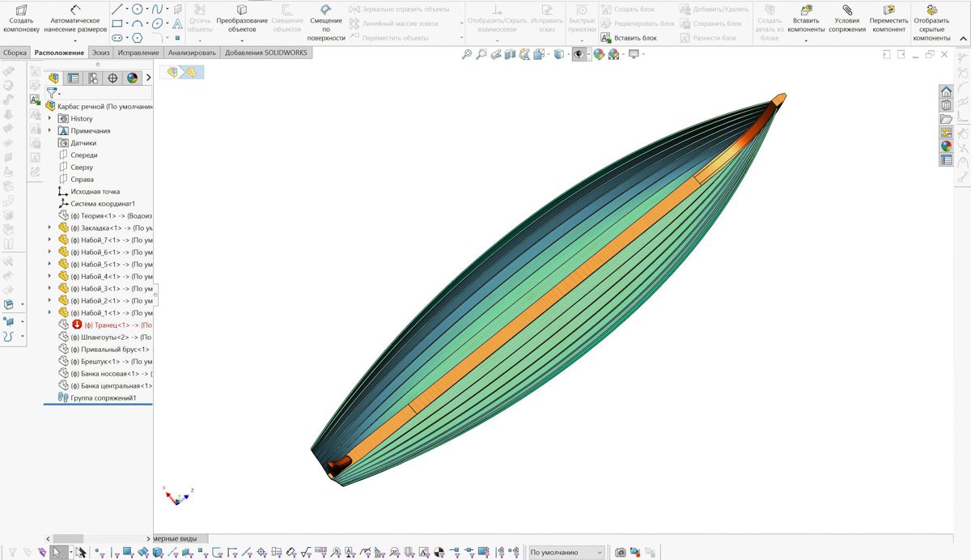Click the Edit Appearance color ball icon
Viewport: 971px width, 560px height.
[598, 54]
